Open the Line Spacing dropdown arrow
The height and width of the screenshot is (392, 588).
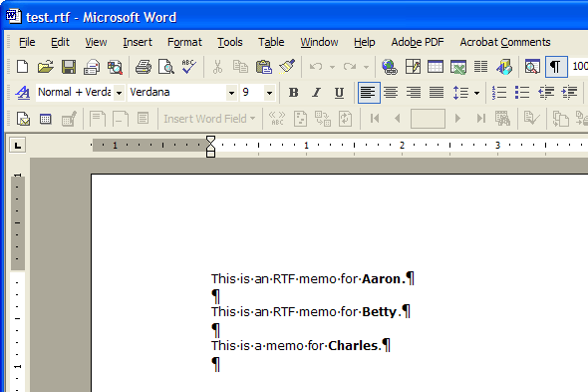coord(476,93)
